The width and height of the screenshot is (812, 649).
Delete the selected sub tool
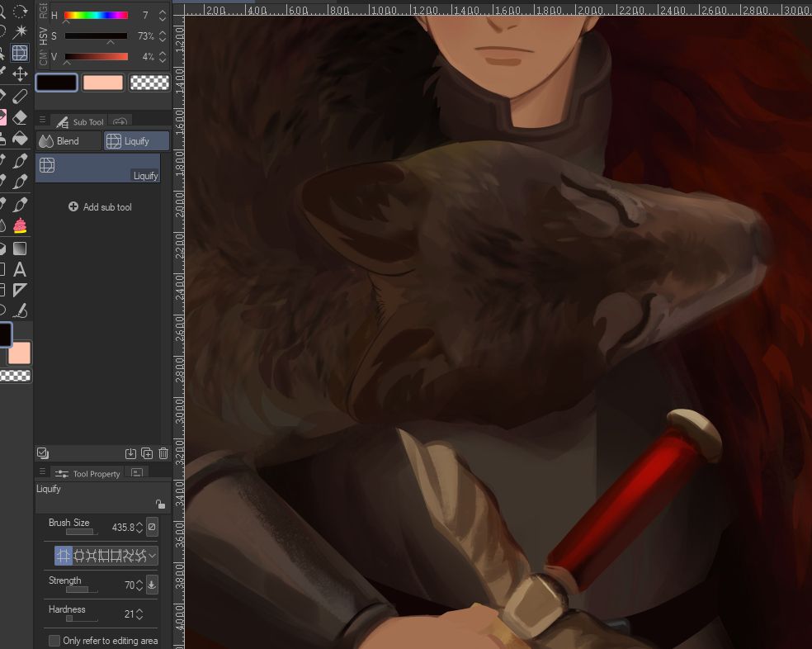coord(163,453)
